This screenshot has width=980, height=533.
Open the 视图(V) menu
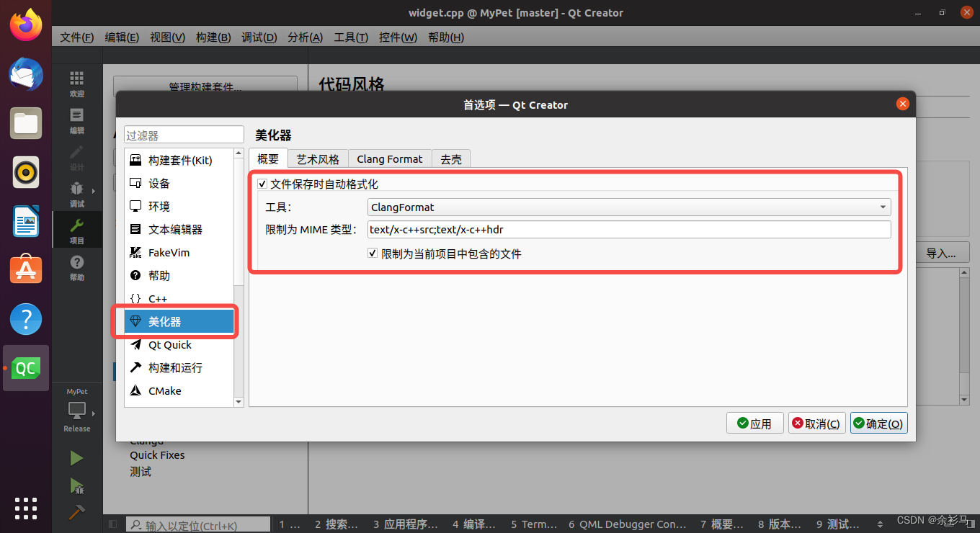[x=167, y=37]
